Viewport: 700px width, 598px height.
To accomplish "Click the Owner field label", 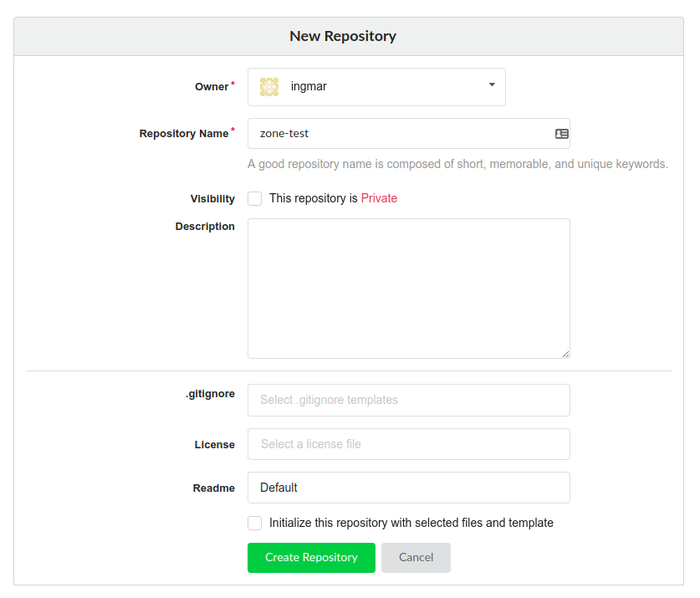I will coord(212,87).
